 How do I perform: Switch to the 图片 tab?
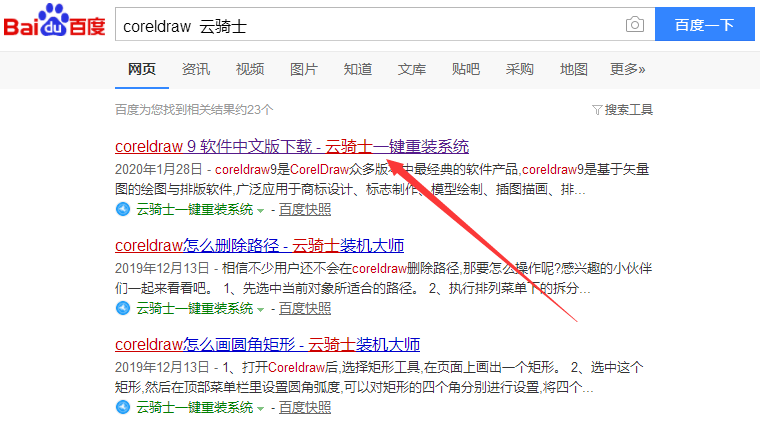[x=303, y=69]
